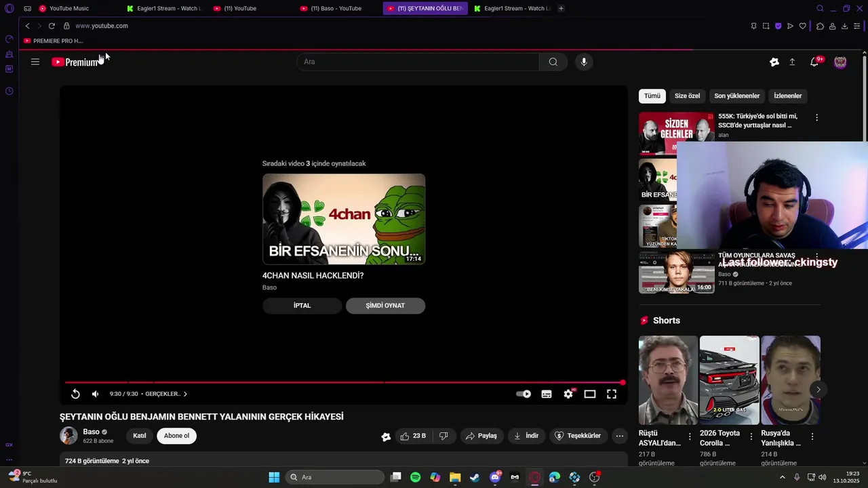
Task: Focus the YouTube Ara search field
Action: (418, 62)
